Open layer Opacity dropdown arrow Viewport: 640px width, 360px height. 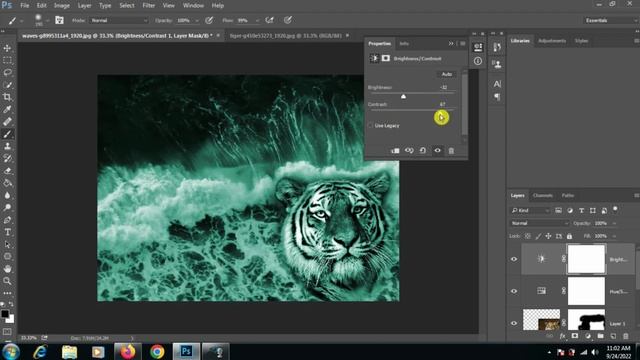click(614, 223)
